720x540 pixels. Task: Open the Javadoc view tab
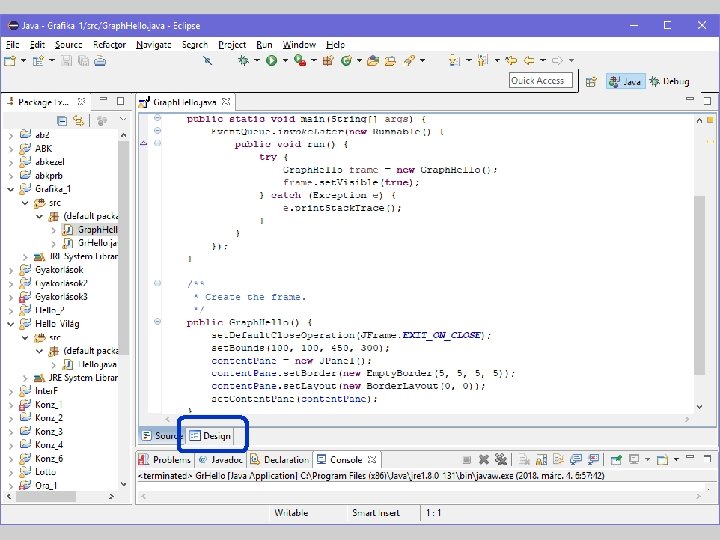click(221, 459)
